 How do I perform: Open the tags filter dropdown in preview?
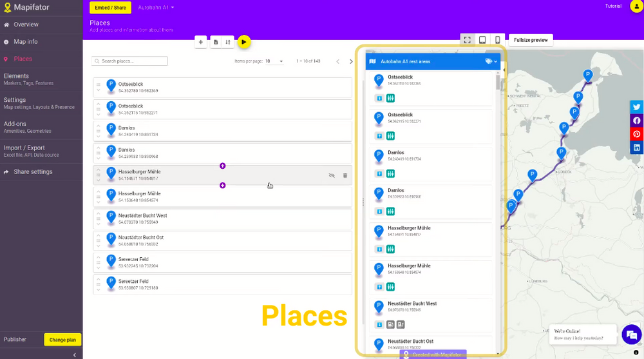[x=491, y=61]
